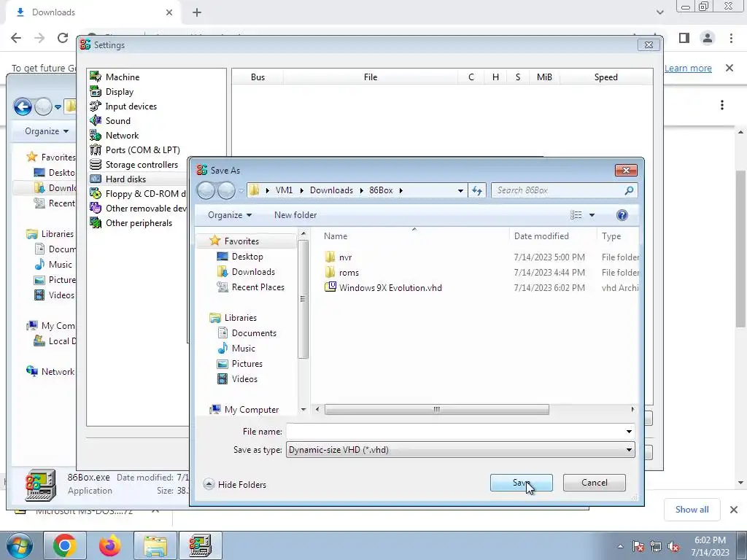Expand address bar path history dropdown
Image resolution: width=747 pixels, height=560 pixels.
[x=460, y=190]
